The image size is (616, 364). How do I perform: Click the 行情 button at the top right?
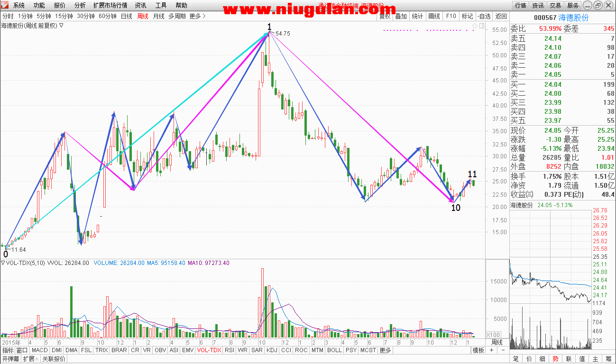(520, 5)
